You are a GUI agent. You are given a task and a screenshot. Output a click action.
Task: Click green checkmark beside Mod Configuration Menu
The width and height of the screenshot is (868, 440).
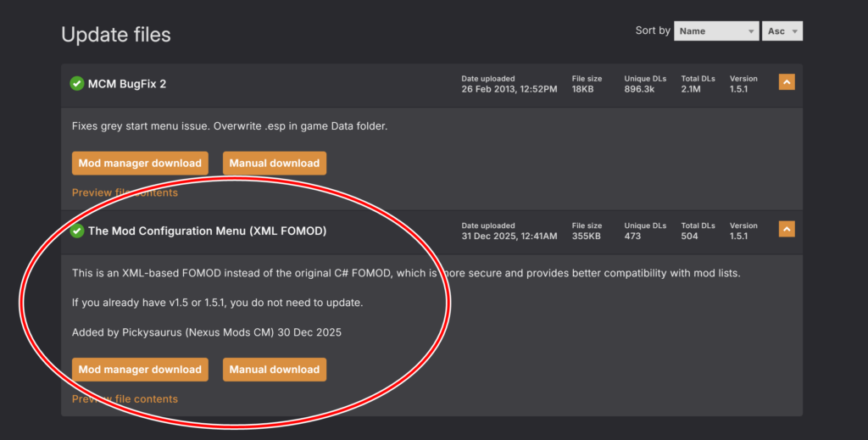77,231
